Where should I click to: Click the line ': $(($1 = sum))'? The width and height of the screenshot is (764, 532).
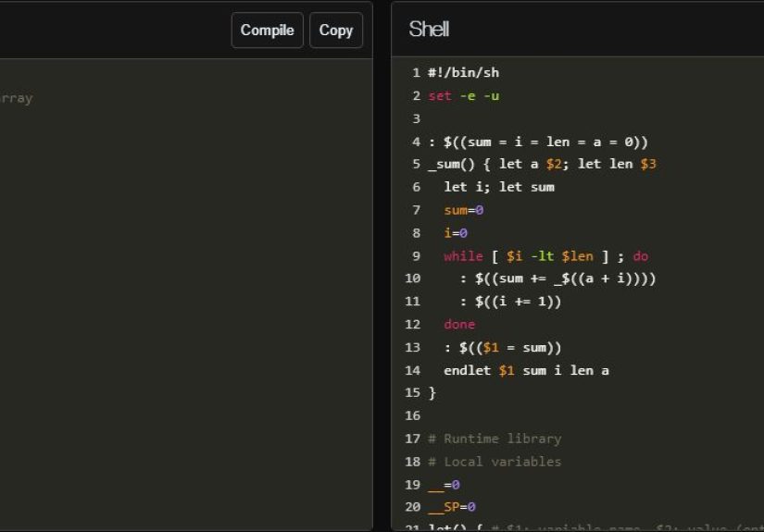tap(502, 348)
